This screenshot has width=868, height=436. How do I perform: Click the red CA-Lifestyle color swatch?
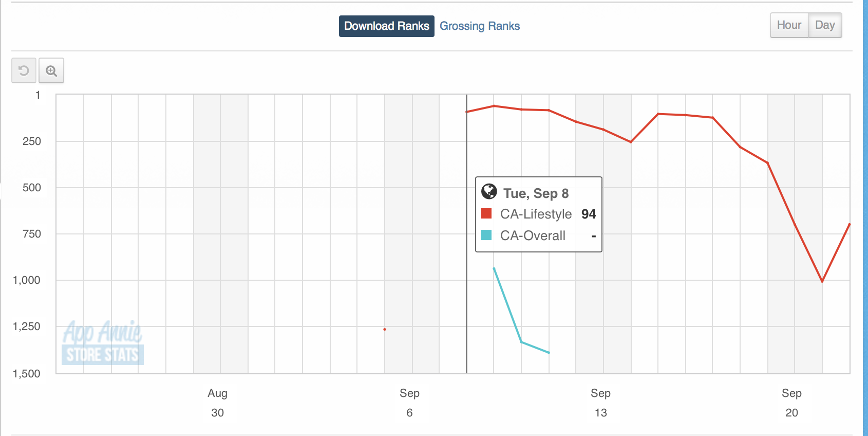pyautogui.click(x=486, y=214)
